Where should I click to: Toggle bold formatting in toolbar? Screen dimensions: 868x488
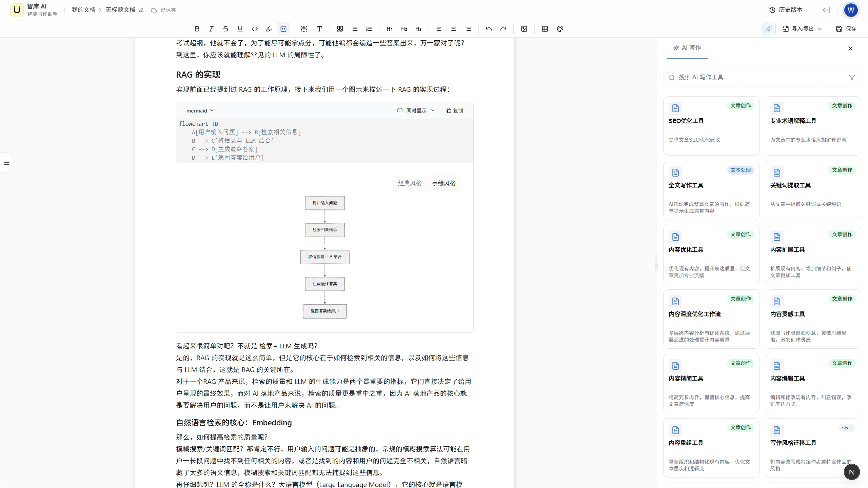(197, 29)
